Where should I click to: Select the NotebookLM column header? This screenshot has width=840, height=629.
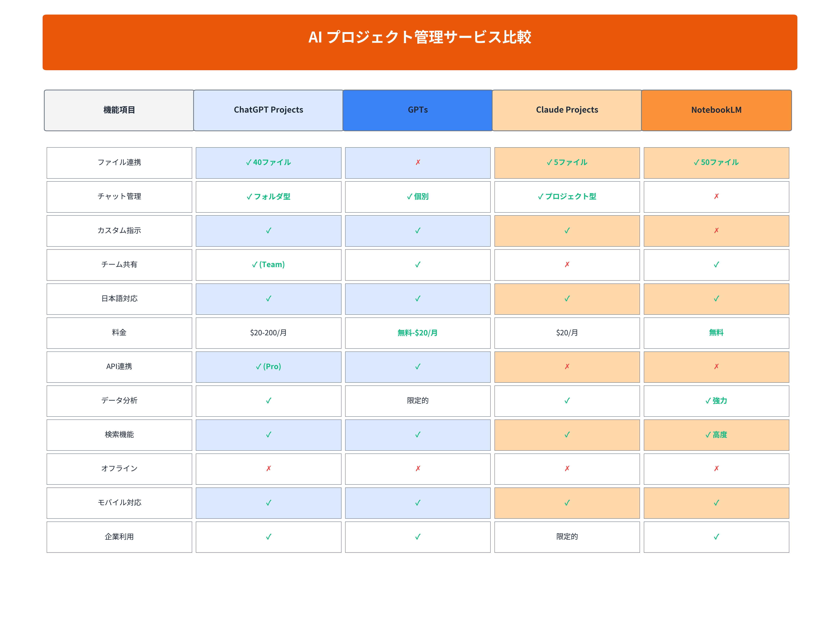pyautogui.click(x=717, y=110)
